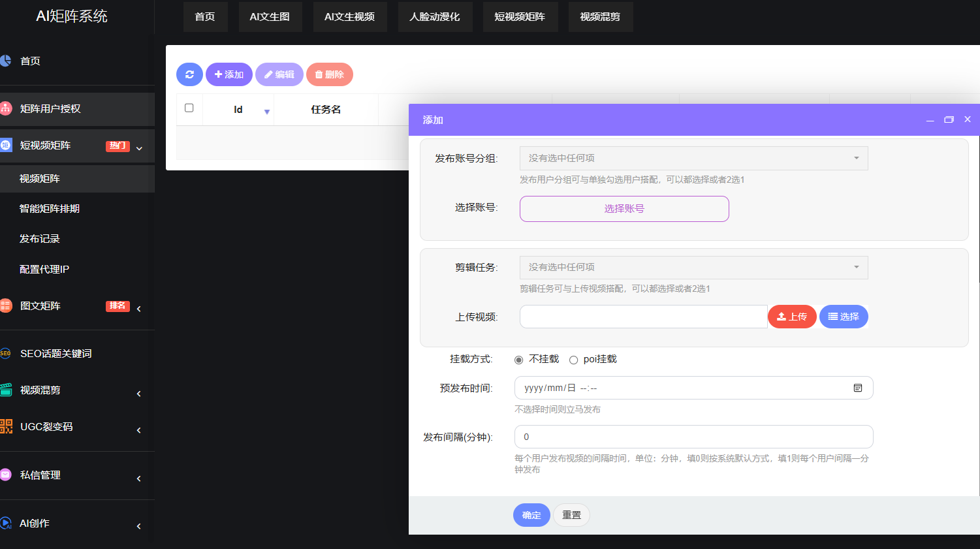
Task: Click the refresh icon above the task table
Action: point(189,74)
